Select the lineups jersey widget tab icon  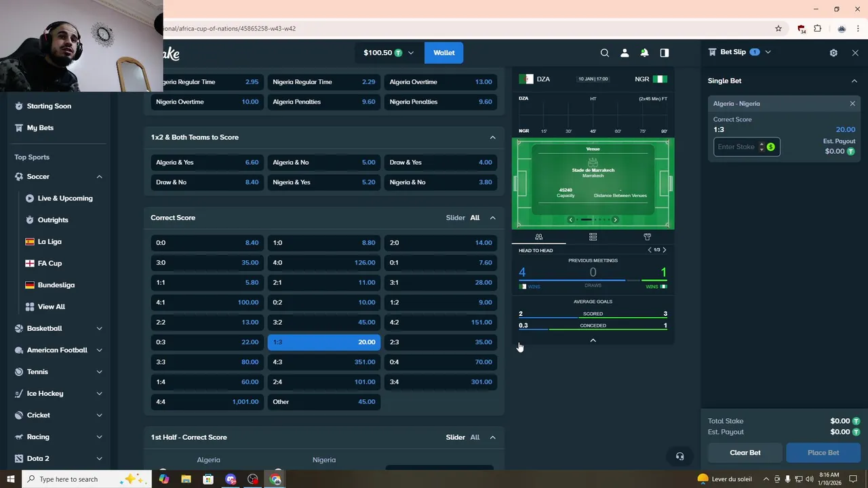pos(647,237)
